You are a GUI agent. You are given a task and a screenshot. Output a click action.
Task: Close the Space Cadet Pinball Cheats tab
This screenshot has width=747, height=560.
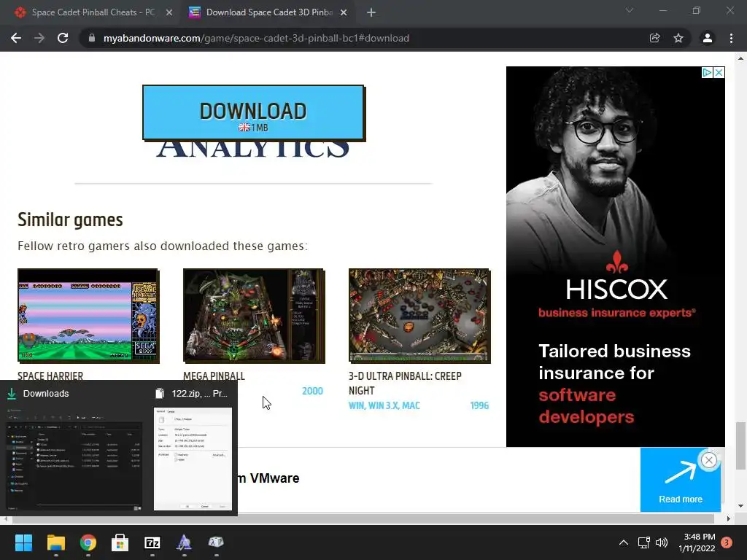169,13
